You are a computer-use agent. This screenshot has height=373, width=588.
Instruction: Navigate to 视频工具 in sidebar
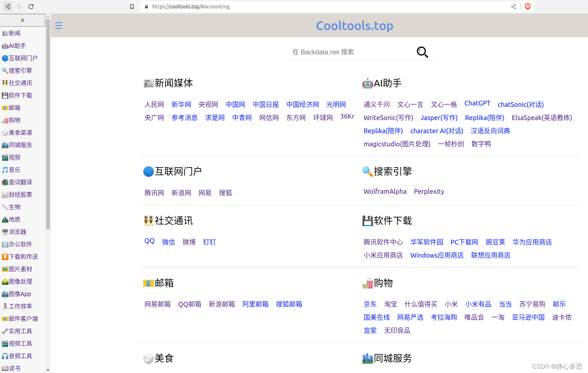pyautogui.click(x=17, y=343)
